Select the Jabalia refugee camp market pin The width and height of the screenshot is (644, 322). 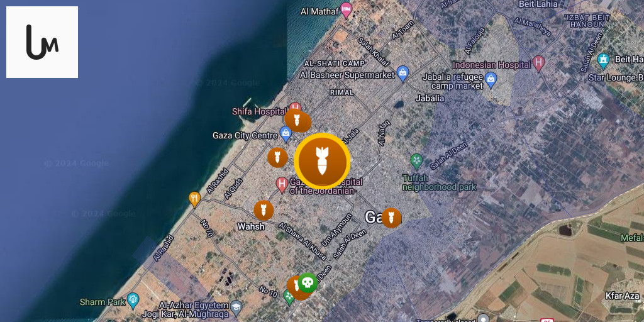pyautogui.click(x=491, y=80)
